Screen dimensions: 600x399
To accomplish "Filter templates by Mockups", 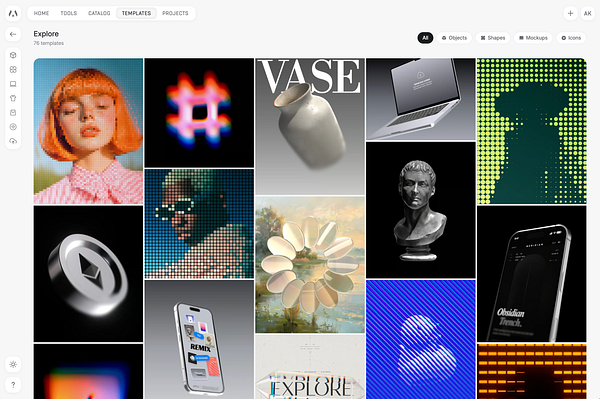I will click(x=533, y=38).
